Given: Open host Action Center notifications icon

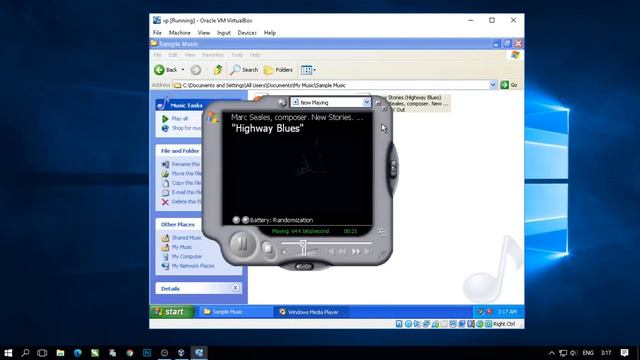Looking at the screenshot, I should (x=624, y=353).
